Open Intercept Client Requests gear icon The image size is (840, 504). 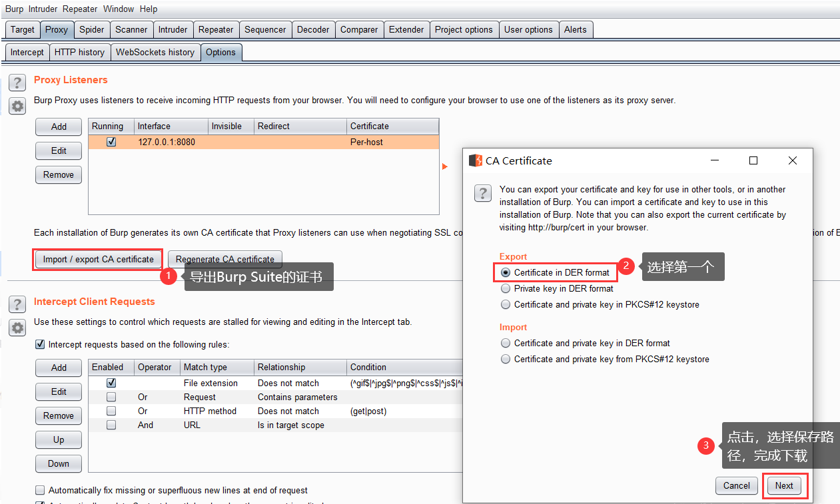tap(17, 328)
